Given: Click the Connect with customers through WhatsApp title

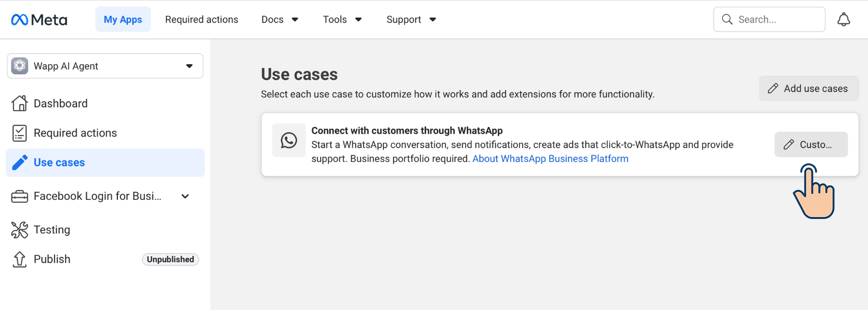Looking at the screenshot, I should coord(407,130).
